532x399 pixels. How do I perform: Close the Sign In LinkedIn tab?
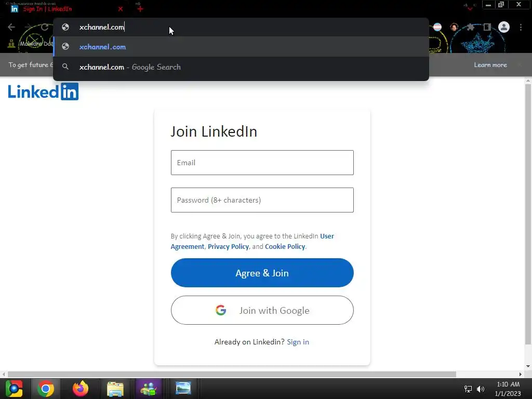point(121,9)
